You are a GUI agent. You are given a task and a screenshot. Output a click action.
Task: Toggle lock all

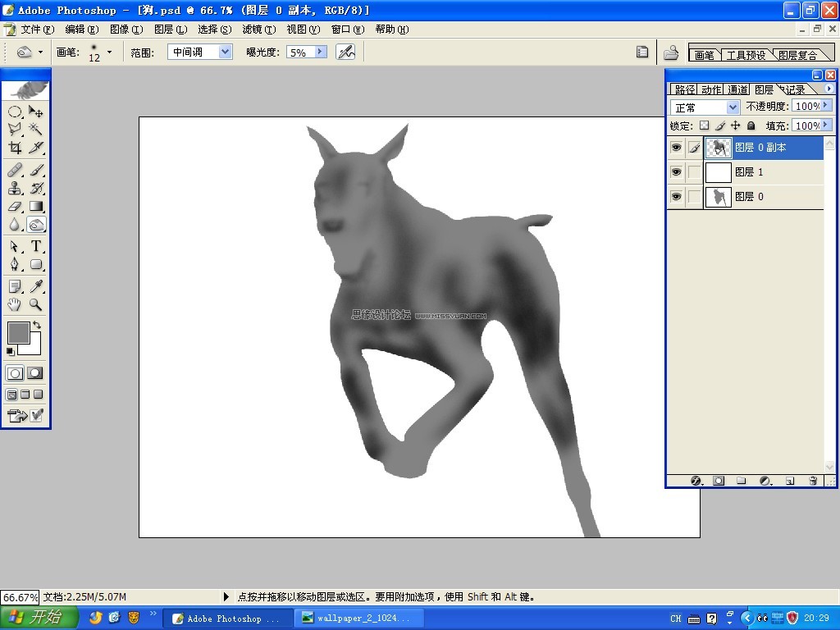(x=751, y=126)
